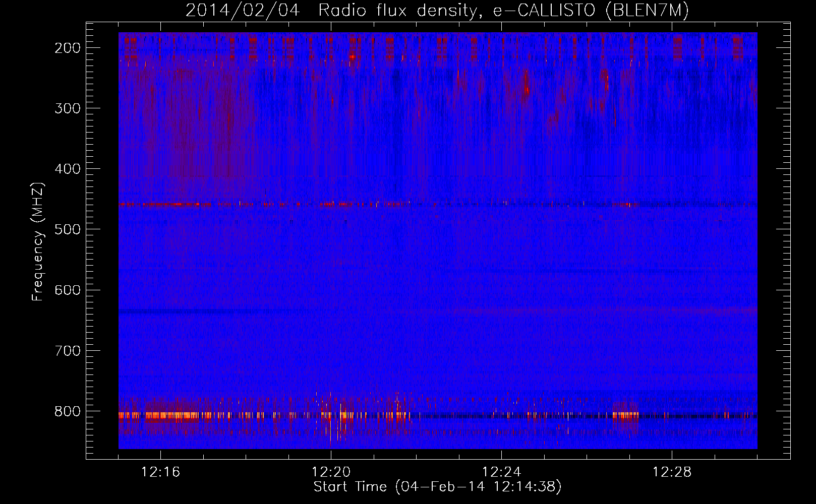Select the 400 frequency tick label
The image size is (816, 504).
(67, 169)
